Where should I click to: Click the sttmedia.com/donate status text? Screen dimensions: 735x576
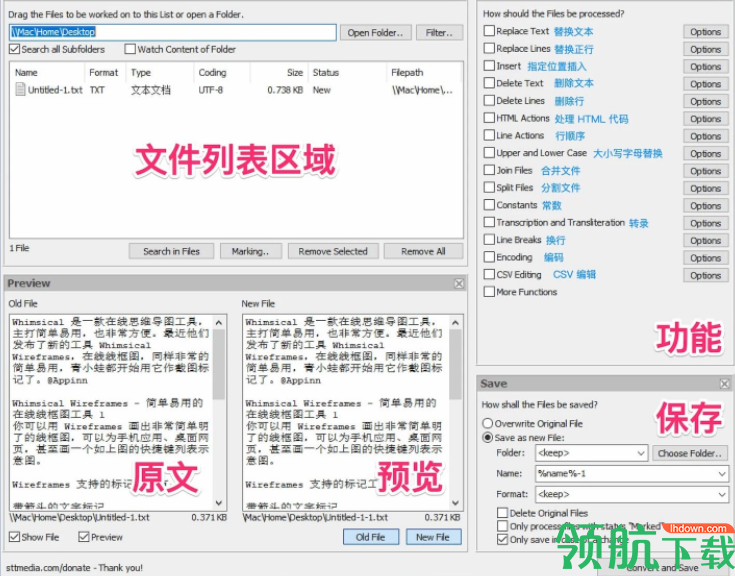pos(74,568)
